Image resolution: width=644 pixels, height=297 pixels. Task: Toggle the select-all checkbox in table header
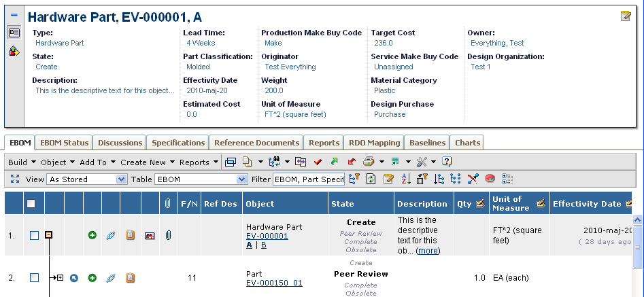pos(31,203)
